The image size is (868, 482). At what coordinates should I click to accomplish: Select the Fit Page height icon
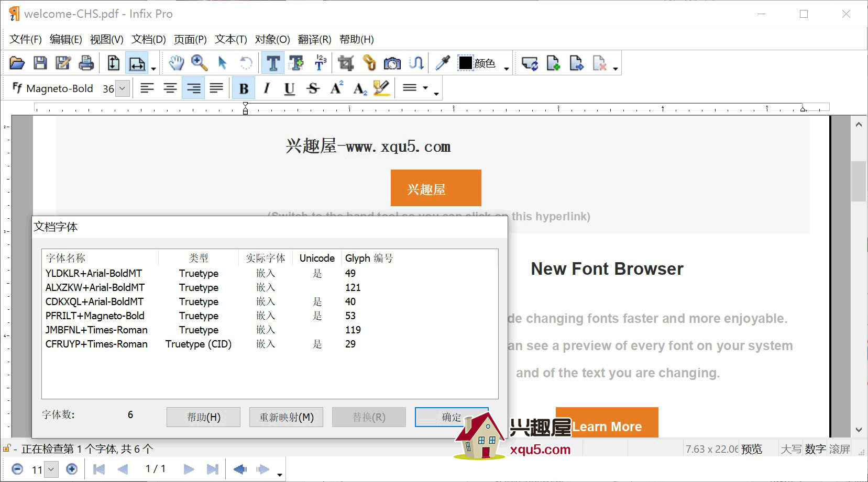point(113,63)
